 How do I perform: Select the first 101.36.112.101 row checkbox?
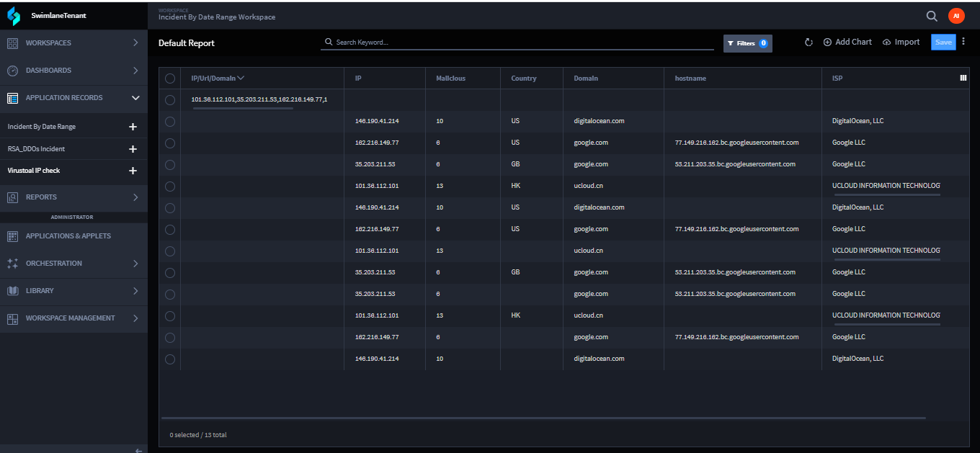pos(170,186)
